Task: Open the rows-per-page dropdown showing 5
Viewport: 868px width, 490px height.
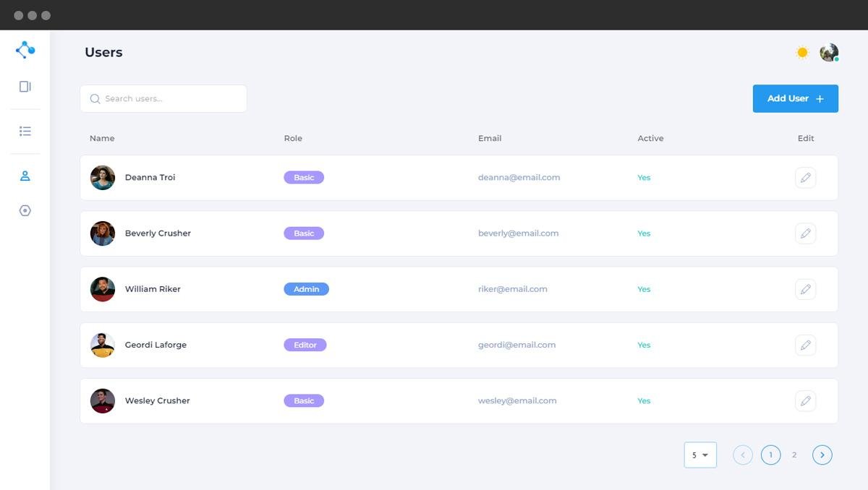Action: coord(700,455)
